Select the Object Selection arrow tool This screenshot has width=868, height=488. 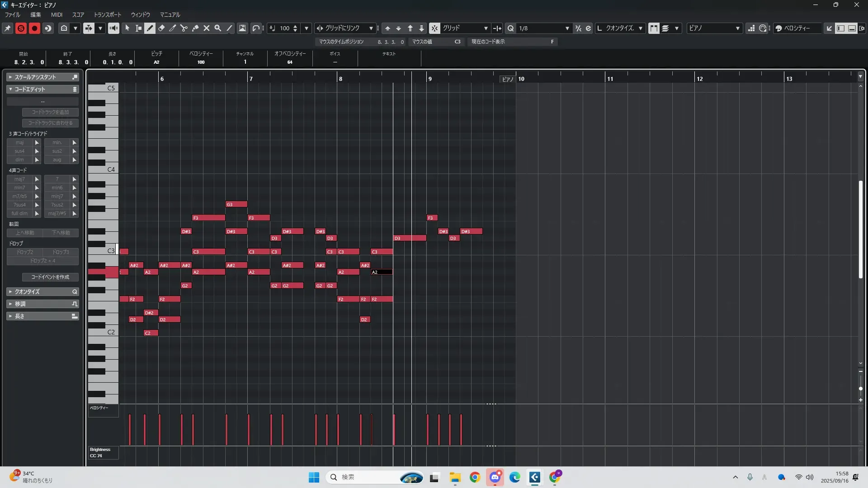(x=127, y=28)
